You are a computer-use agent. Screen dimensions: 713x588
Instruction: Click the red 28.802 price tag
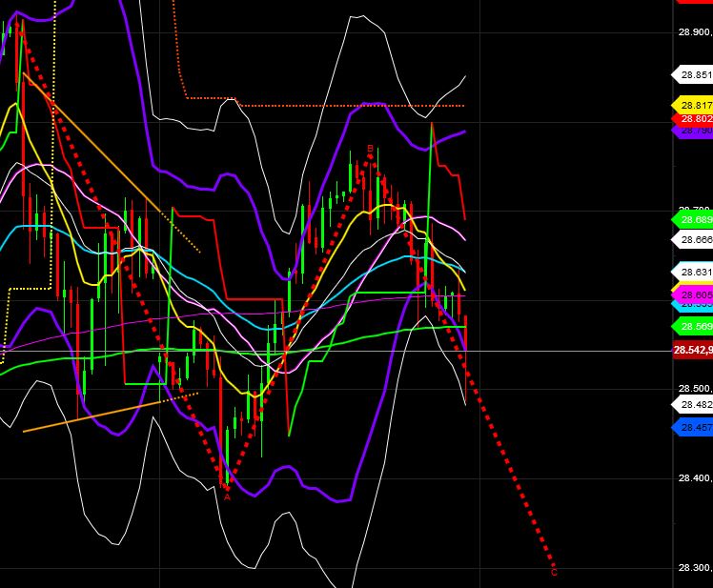[x=693, y=119]
